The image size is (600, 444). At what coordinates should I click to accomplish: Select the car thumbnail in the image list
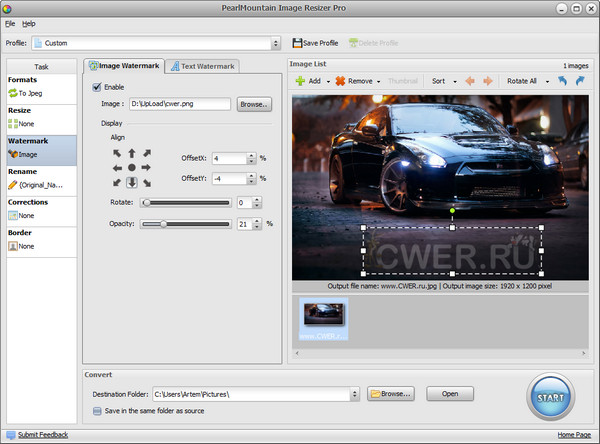[x=324, y=315]
